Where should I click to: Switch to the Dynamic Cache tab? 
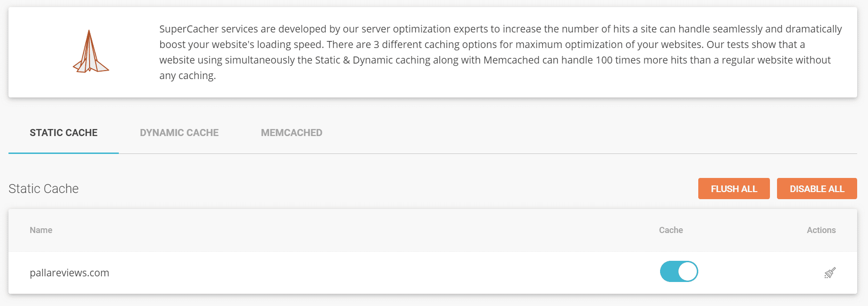(179, 133)
